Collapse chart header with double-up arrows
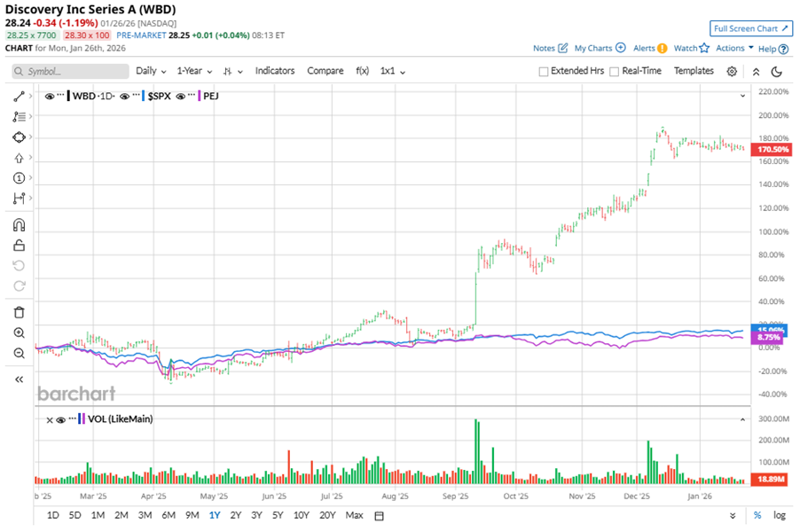The image size is (800, 532). [x=757, y=72]
